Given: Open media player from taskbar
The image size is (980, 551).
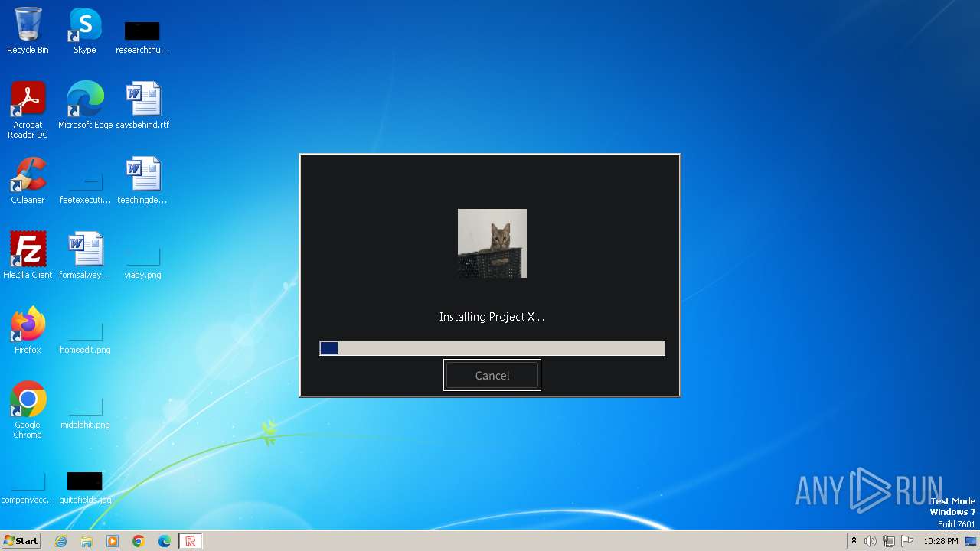Looking at the screenshot, I should point(113,541).
